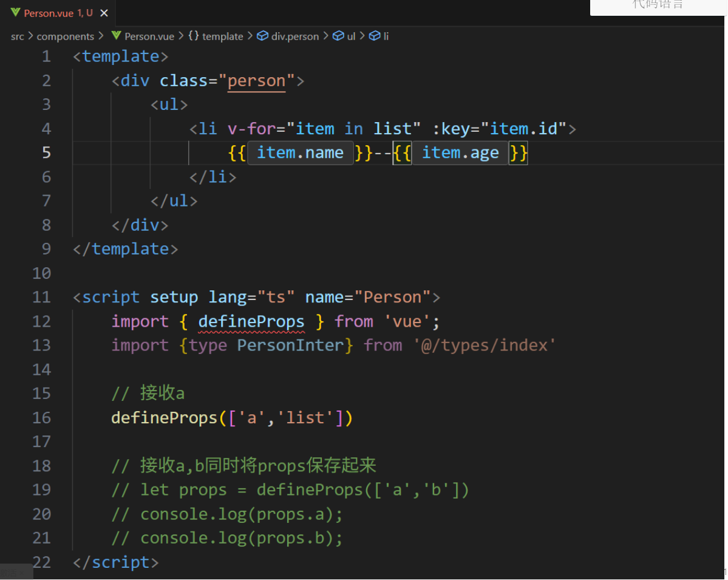Image resolution: width=728 pixels, height=580 pixels.
Task: Select the ul breadcrumb entry
Action: tap(351, 36)
